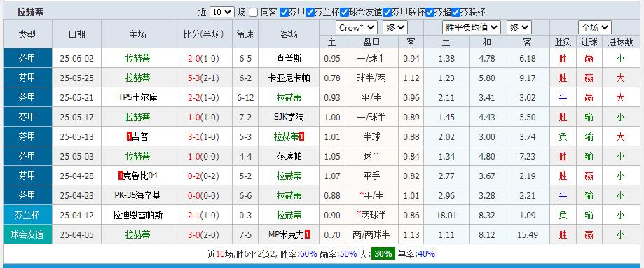Click the score 3-0(2-0)

(x=203, y=234)
